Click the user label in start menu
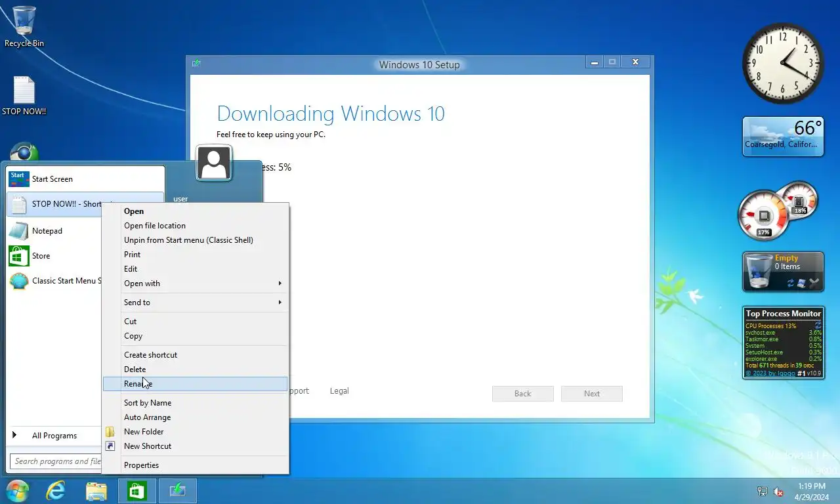The image size is (840, 504). tap(180, 199)
